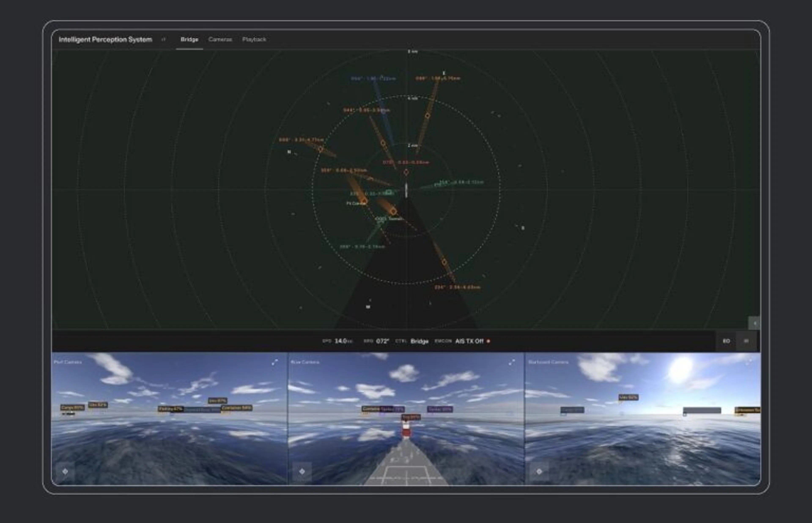Click the 072° heading readout
The width and height of the screenshot is (812, 523).
click(383, 341)
